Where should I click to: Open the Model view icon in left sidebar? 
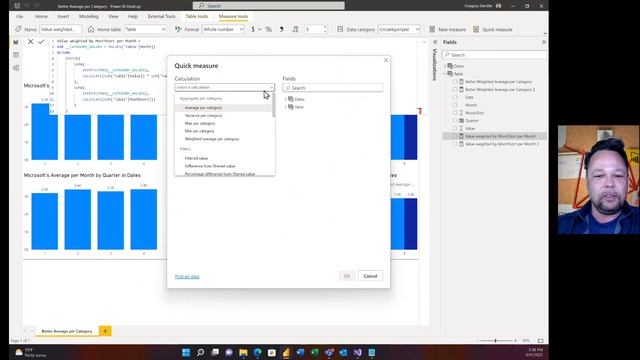(x=16, y=68)
